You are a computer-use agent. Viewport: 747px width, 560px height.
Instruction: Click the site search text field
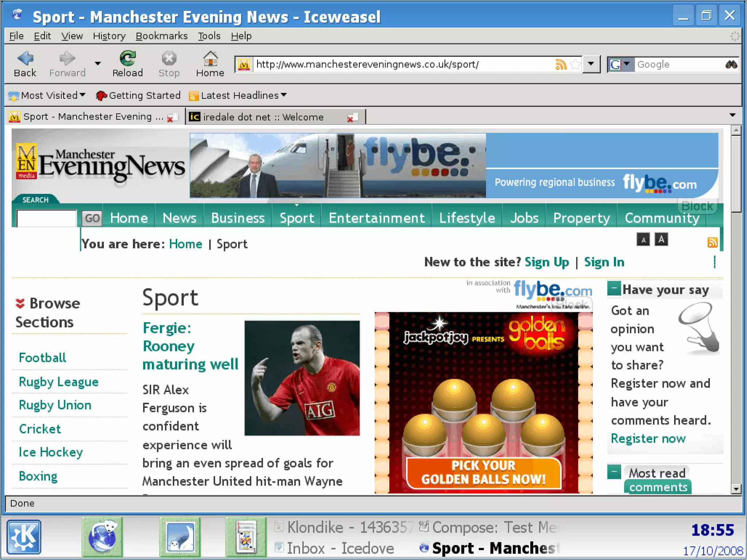47,218
